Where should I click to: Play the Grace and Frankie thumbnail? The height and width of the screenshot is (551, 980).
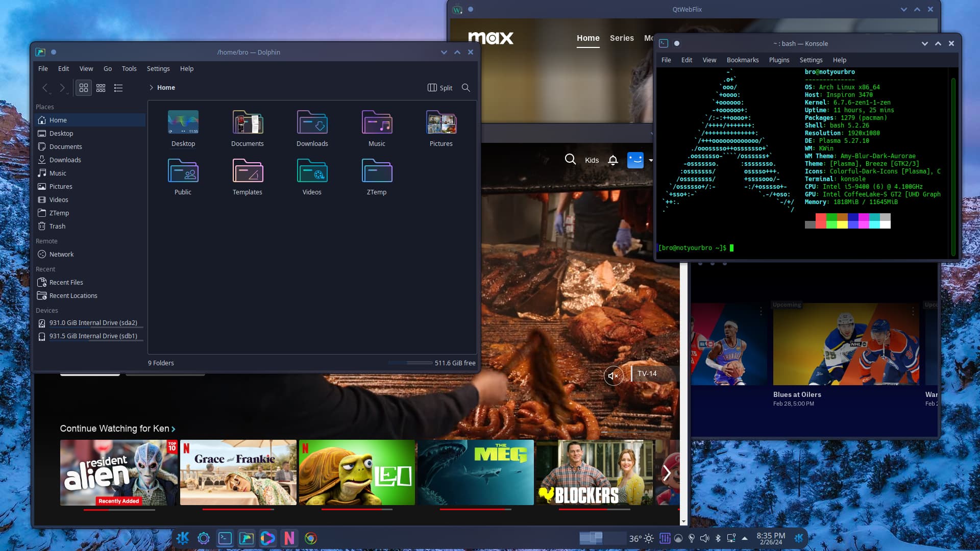pyautogui.click(x=238, y=472)
